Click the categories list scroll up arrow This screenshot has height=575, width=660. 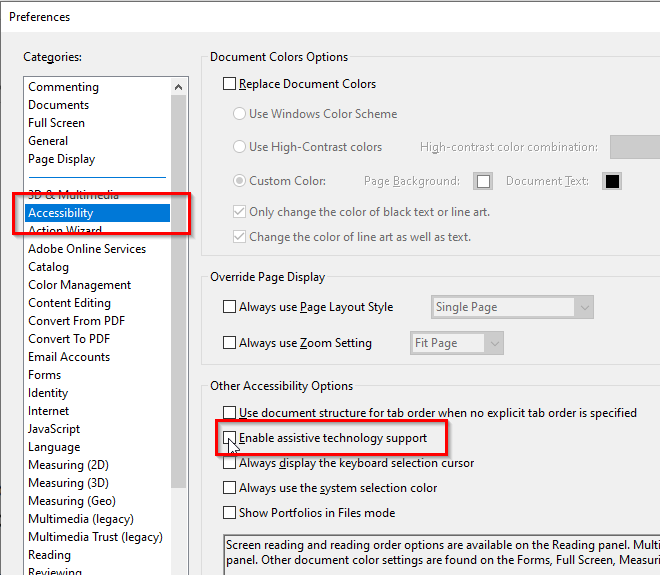click(178, 87)
